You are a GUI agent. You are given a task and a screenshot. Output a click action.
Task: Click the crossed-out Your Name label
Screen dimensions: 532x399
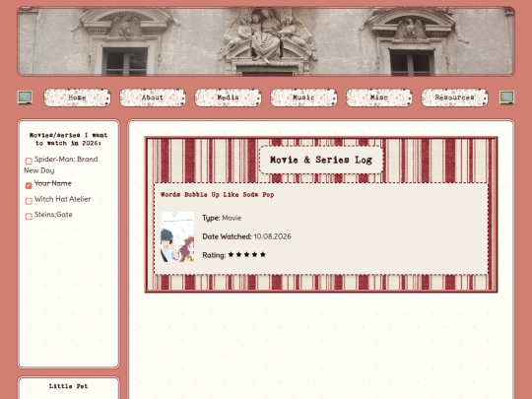(x=53, y=183)
